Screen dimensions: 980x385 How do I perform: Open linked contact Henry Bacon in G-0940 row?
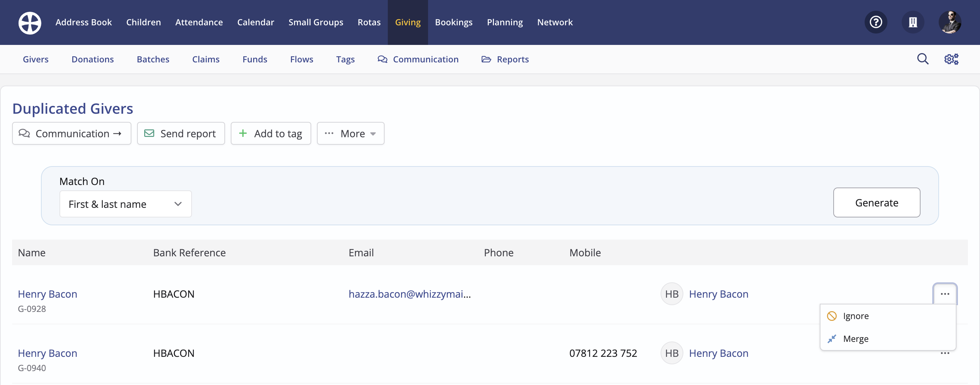click(x=718, y=353)
